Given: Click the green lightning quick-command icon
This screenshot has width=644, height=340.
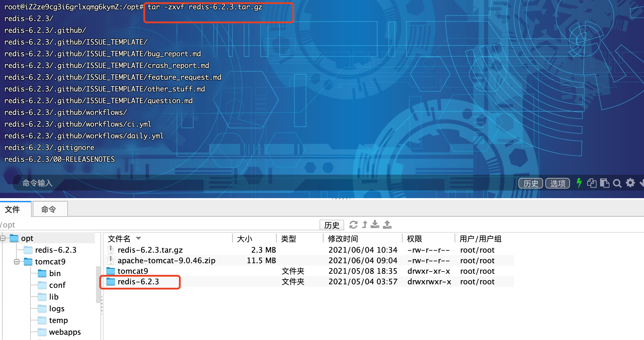Looking at the screenshot, I should pyautogui.click(x=579, y=183).
